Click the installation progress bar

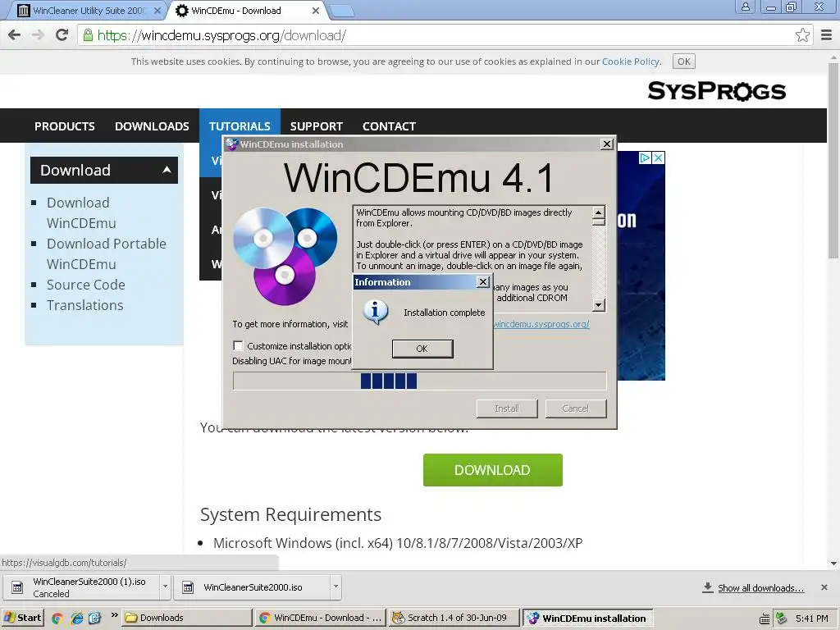[419, 381]
